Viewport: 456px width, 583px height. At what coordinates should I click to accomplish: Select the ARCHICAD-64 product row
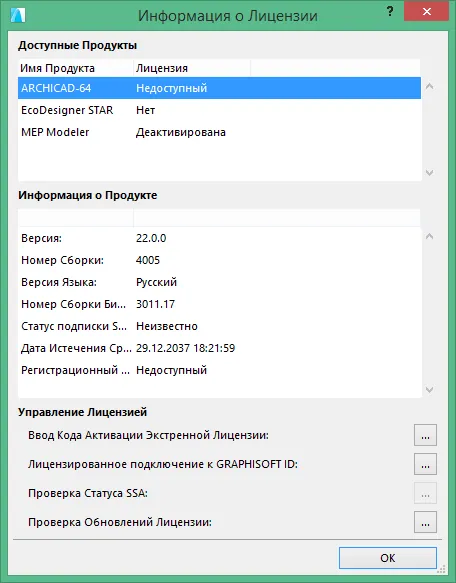click(x=219, y=88)
